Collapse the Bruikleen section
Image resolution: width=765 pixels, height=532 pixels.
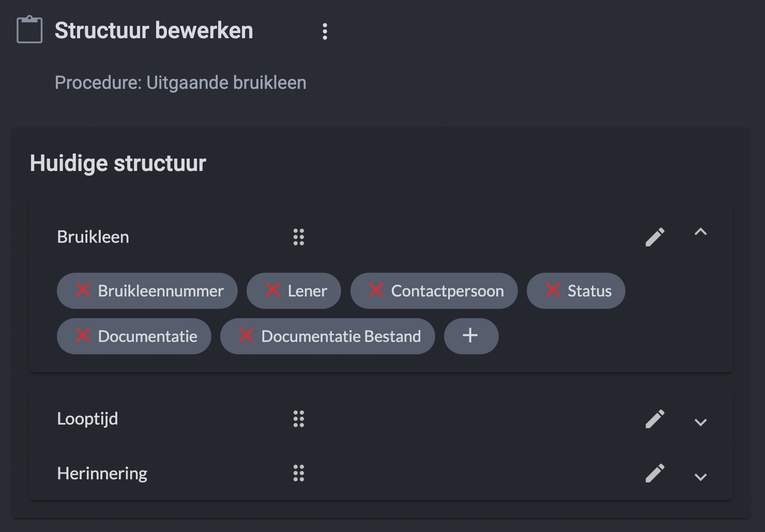[700, 232]
